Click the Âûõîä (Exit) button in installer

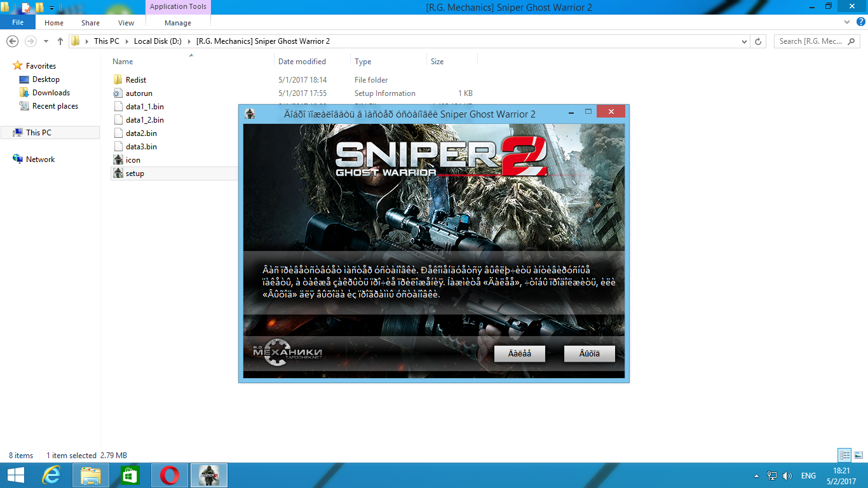click(590, 353)
